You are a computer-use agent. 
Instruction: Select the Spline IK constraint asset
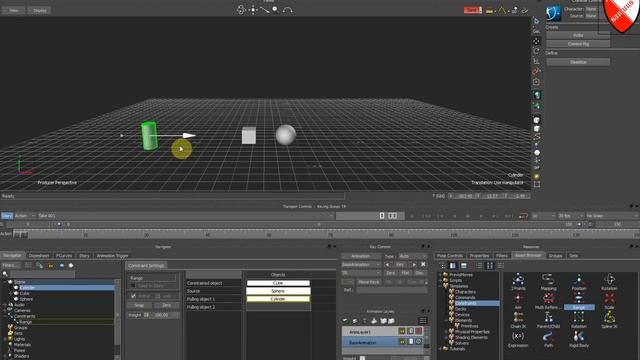(x=609, y=320)
